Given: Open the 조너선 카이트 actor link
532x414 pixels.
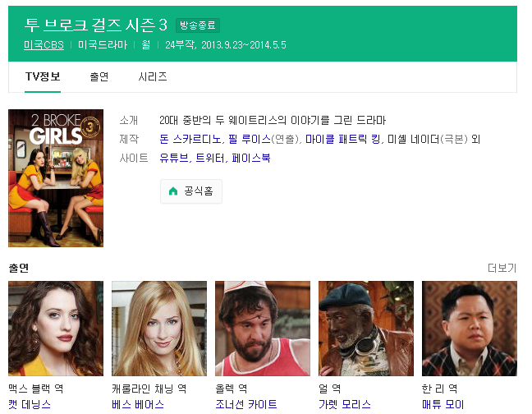Looking at the screenshot, I should point(246,404).
